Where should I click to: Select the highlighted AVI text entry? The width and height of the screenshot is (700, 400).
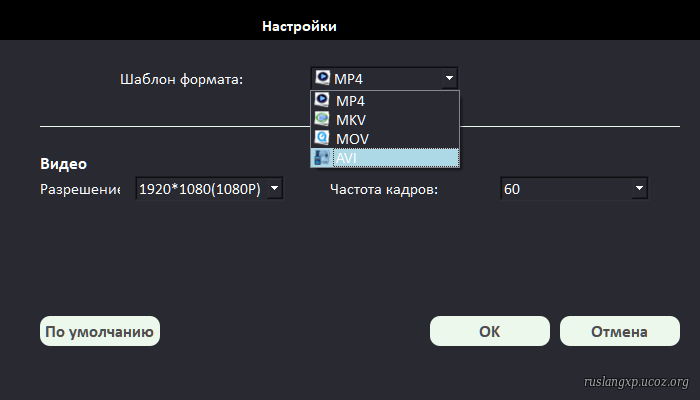point(346,157)
